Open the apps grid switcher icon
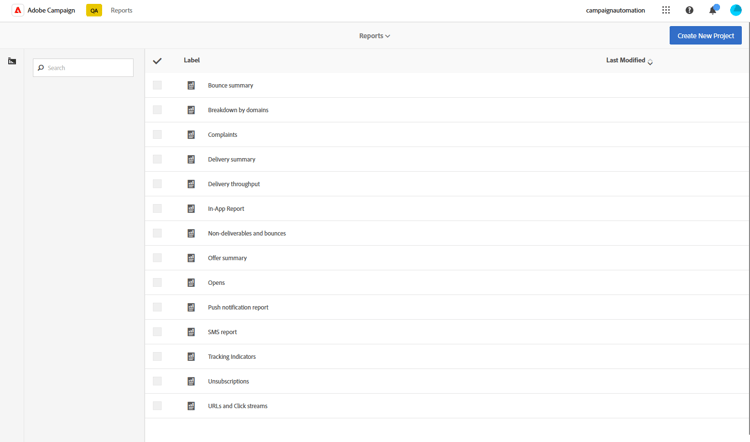The width and height of the screenshot is (750, 442). [666, 10]
